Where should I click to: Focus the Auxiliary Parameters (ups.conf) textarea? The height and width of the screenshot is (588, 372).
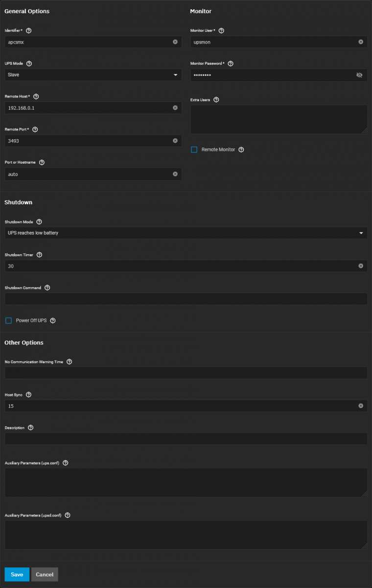click(x=186, y=483)
